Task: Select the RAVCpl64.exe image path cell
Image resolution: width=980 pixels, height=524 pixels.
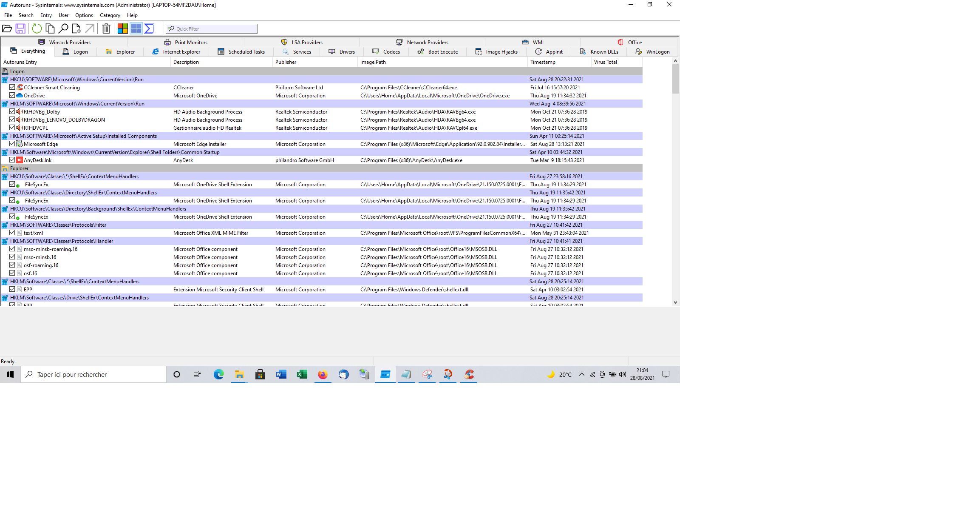Action: [x=419, y=128]
